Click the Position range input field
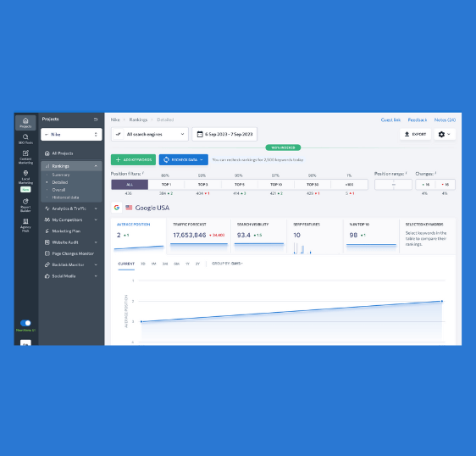Image resolution: width=476 pixels, height=456 pixels. coord(393,185)
